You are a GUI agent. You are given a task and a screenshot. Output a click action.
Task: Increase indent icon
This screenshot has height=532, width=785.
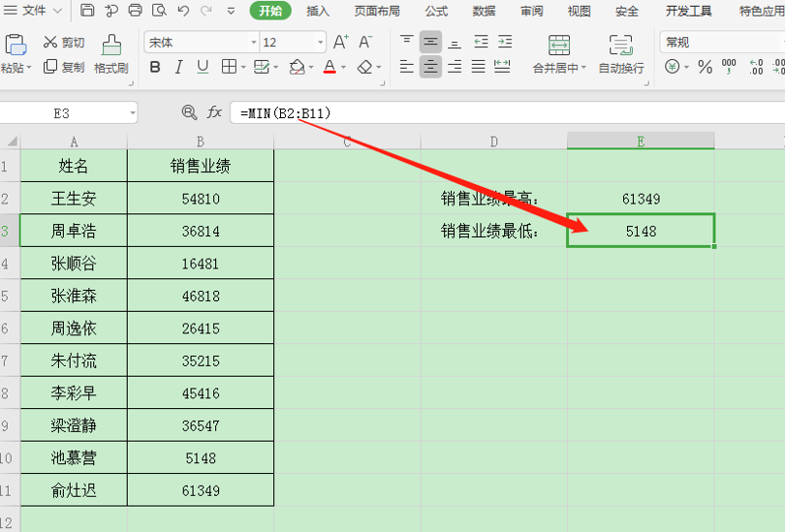click(x=505, y=42)
